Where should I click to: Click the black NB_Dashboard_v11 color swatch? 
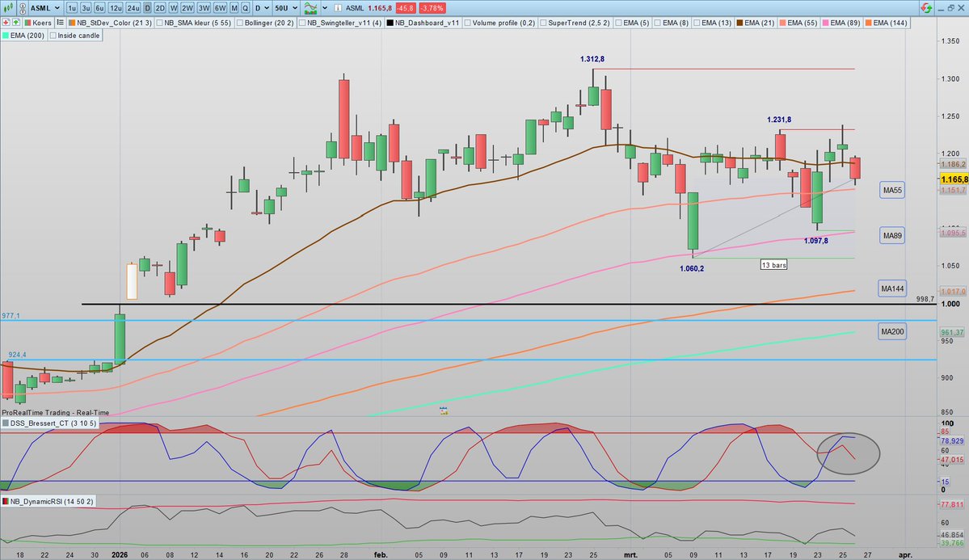coord(390,23)
